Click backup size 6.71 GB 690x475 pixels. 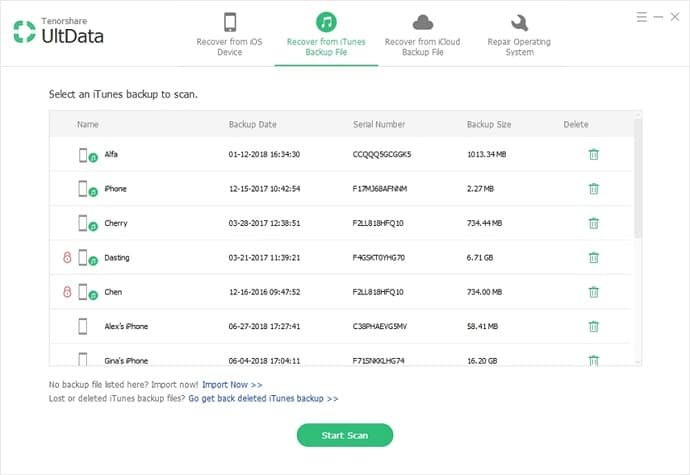(x=480, y=258)
